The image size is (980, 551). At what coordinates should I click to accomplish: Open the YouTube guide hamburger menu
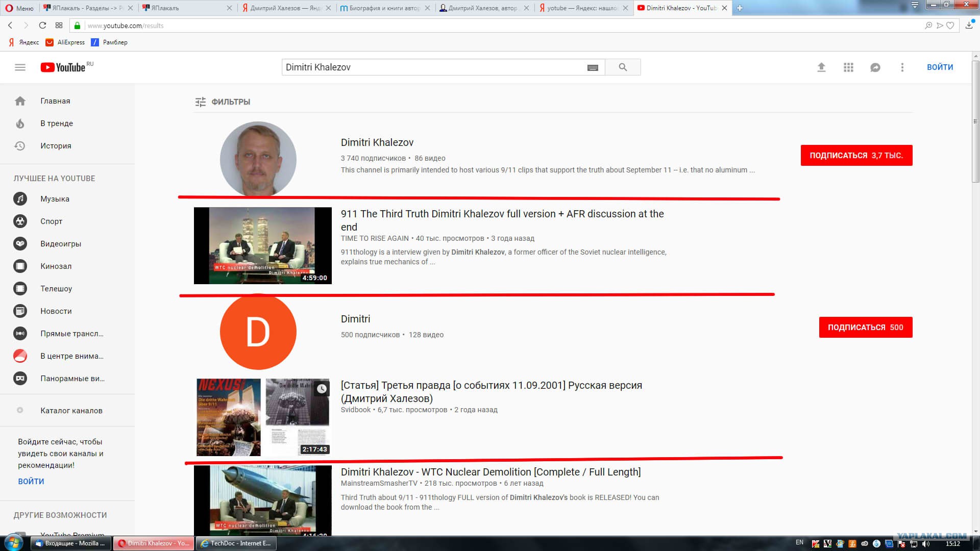(20, 67)
